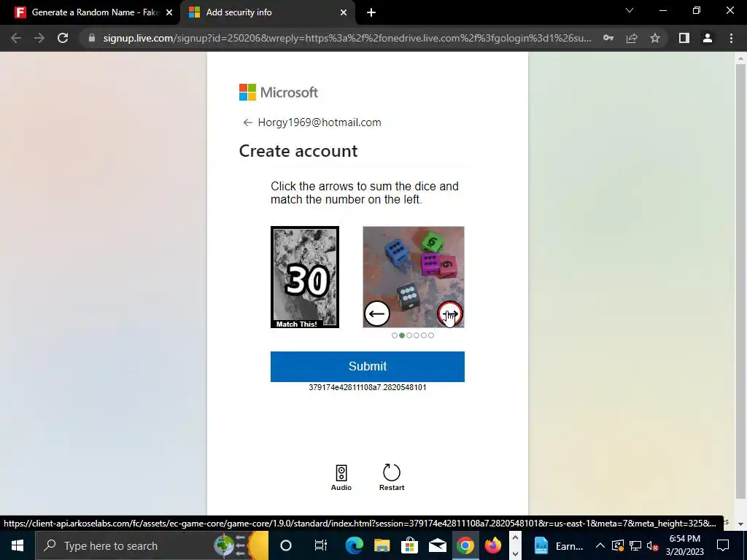Click the taskbar overflow up arrow
This screenshot has width=747, height=560.
[515, 538]
